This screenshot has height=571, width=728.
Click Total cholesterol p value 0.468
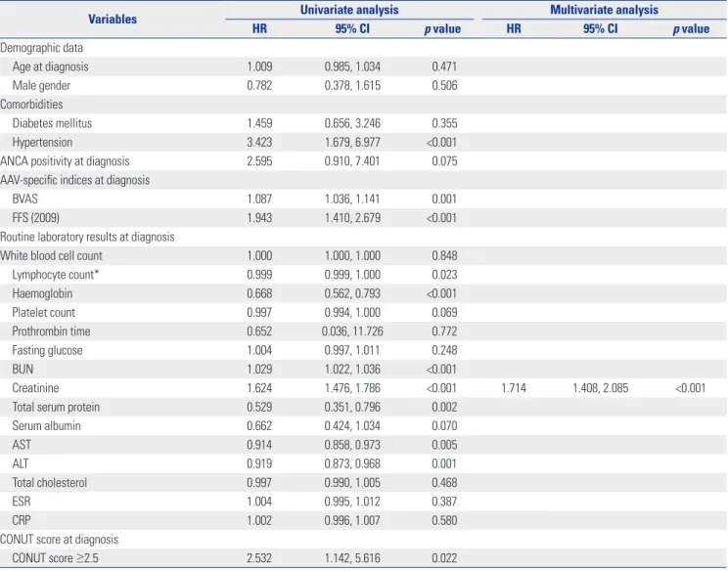tap(444, 482)
